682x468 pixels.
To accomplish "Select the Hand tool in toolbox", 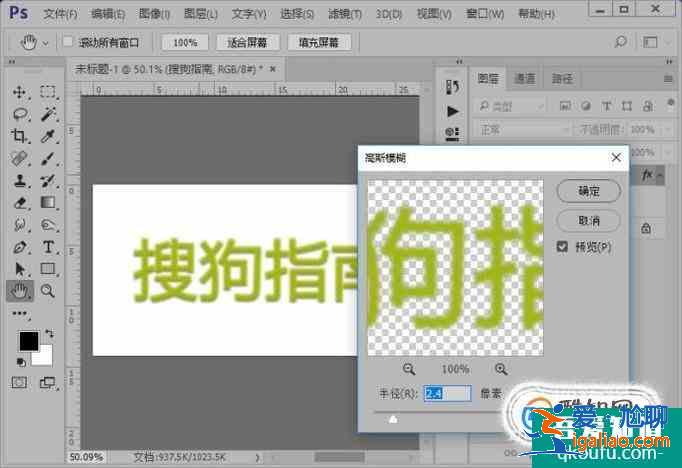I will (20, 291).
